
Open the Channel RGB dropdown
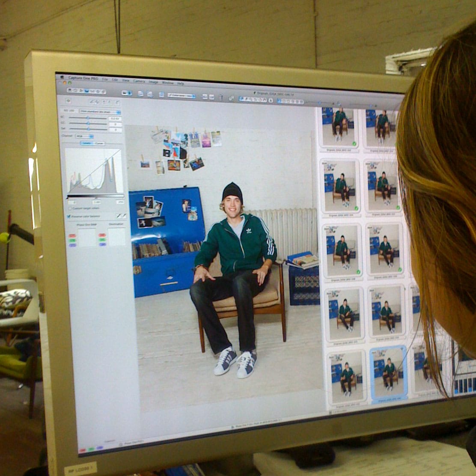pos(84,136)
